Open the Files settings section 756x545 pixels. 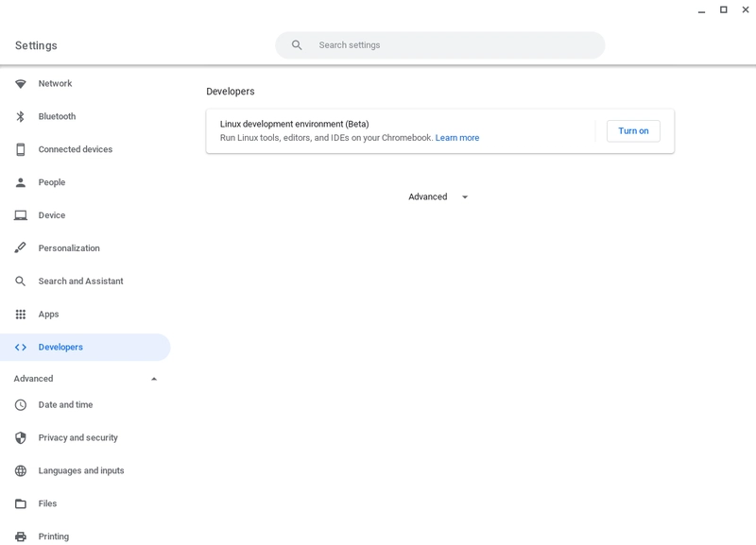(47, 504)
